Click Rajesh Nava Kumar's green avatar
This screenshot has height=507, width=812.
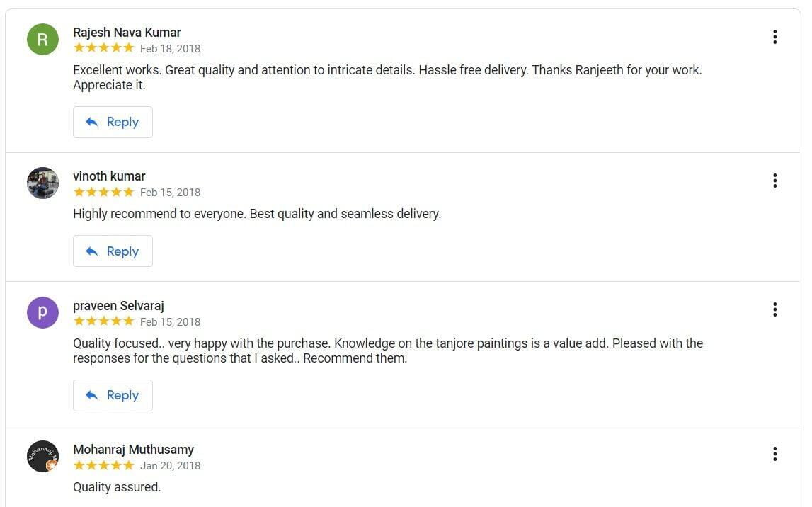[42, 40]
